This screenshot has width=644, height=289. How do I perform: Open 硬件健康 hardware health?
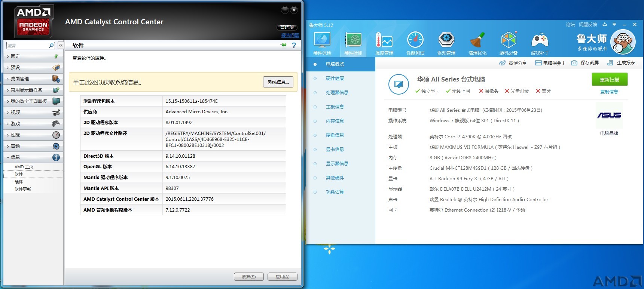335,79
